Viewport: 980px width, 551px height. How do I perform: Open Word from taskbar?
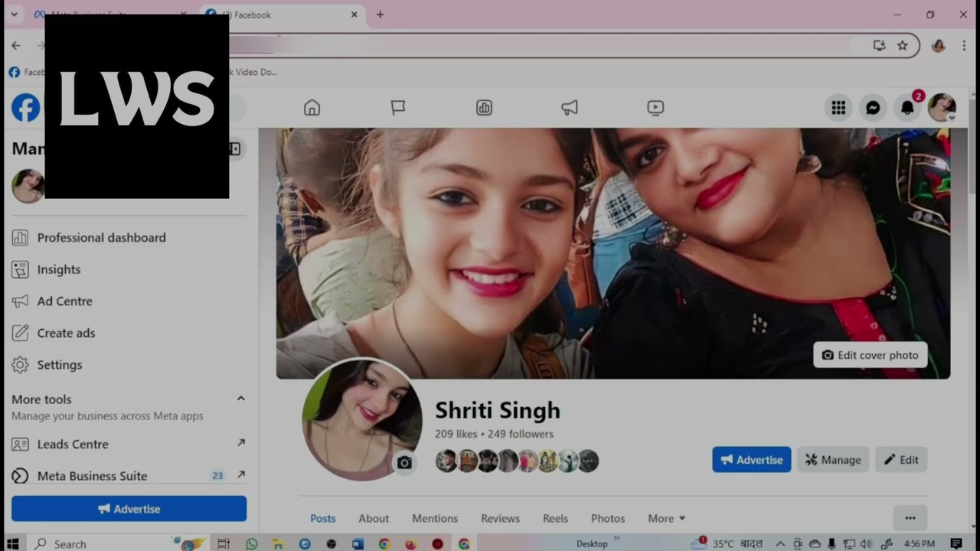[358, 543]
